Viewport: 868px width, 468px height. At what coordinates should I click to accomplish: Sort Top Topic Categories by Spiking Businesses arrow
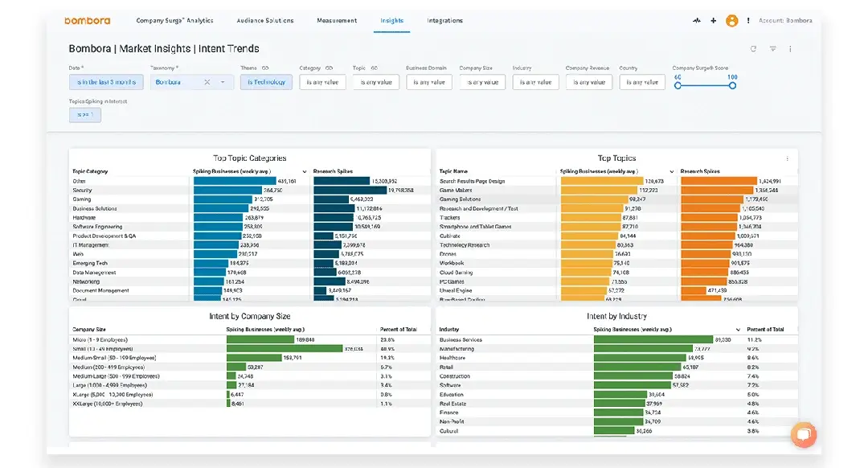304,172
